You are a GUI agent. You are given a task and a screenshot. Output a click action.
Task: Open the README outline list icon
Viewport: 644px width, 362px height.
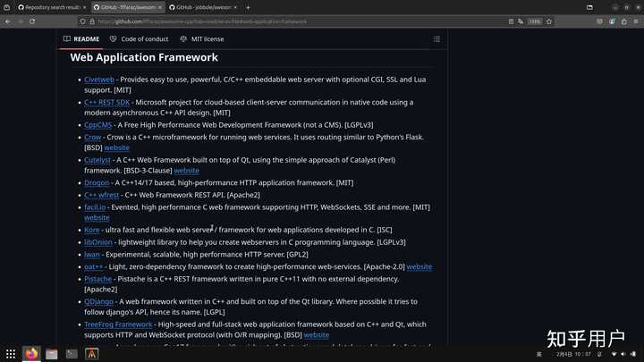pos(436,39)
